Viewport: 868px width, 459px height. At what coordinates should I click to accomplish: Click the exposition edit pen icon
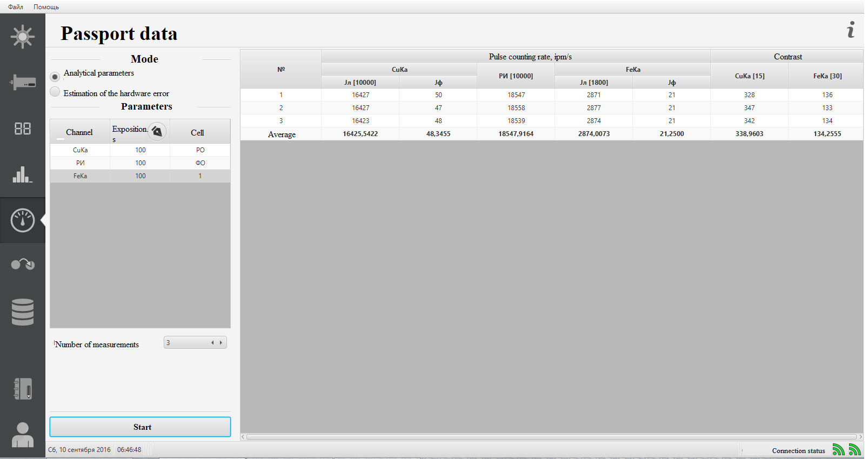click(x=157, y=131)
